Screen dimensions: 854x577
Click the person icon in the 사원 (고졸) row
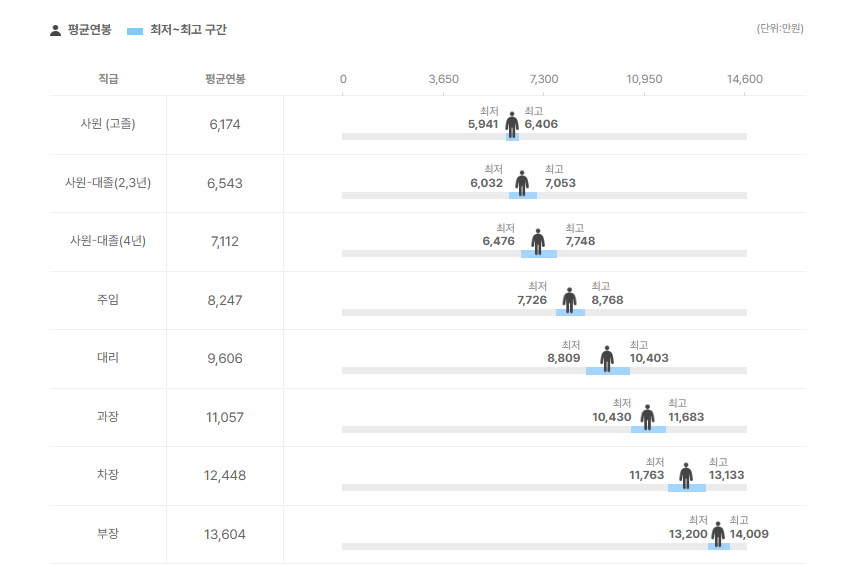512,124
